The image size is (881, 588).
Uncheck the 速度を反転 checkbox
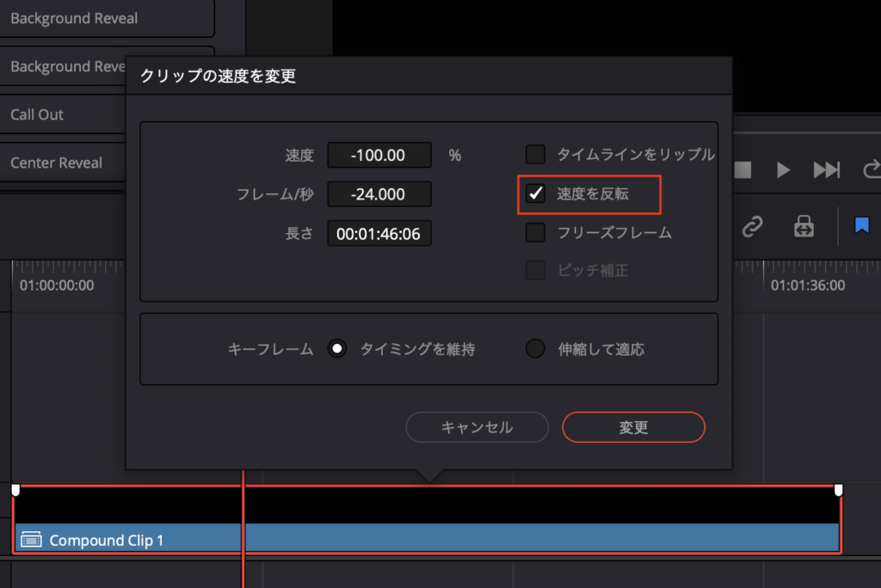(536, 194)
